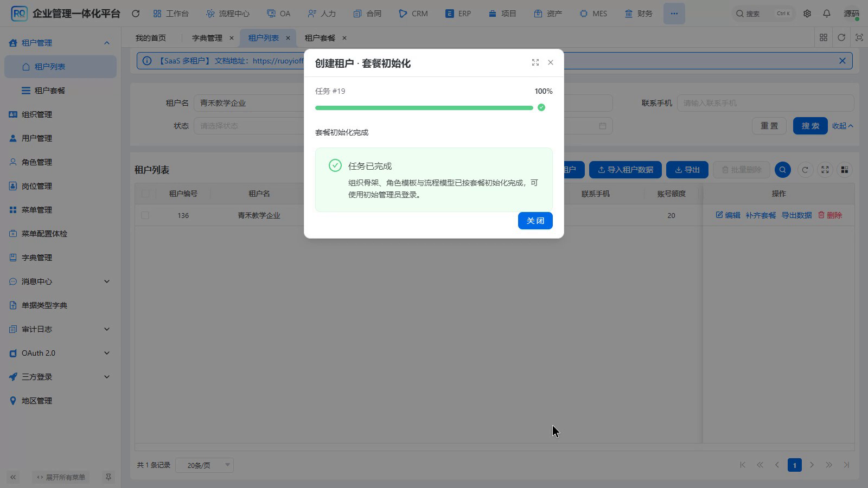Check the row checkbox for tenant 136

pyautogui.click(x=145, y=215)
